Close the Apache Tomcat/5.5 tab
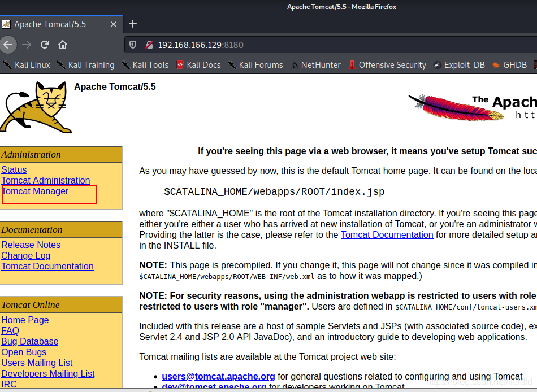 coord(114,24)
